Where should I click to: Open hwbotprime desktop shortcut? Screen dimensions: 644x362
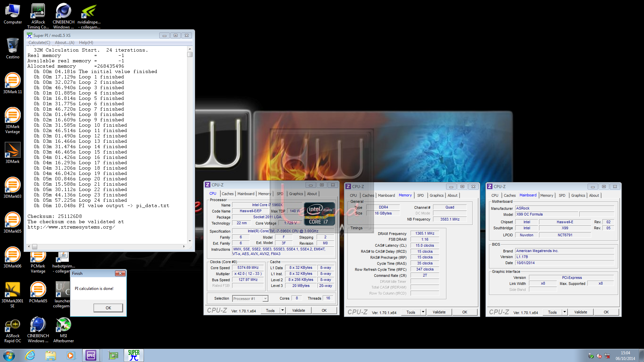pos(63,262)
